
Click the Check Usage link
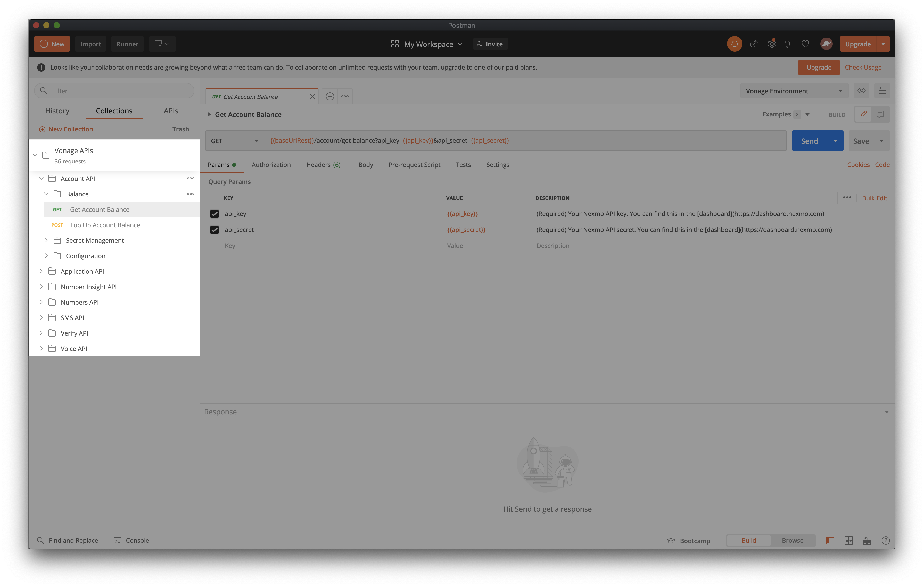[863, 67]
